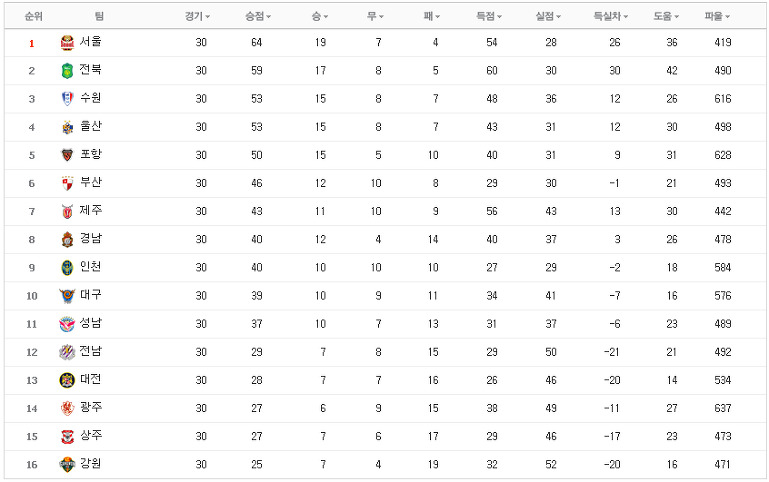Click the 서울 team emblem icon
769x482 pixels.
(67, 43)
